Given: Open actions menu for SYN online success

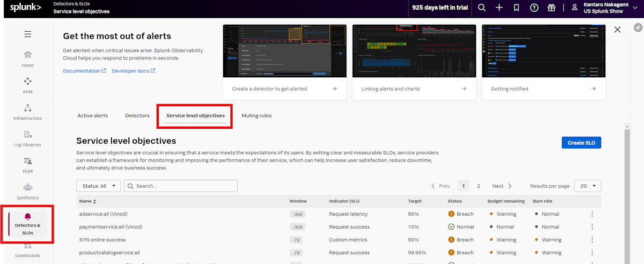Looking at the screenshot, I should coord(592,240).
